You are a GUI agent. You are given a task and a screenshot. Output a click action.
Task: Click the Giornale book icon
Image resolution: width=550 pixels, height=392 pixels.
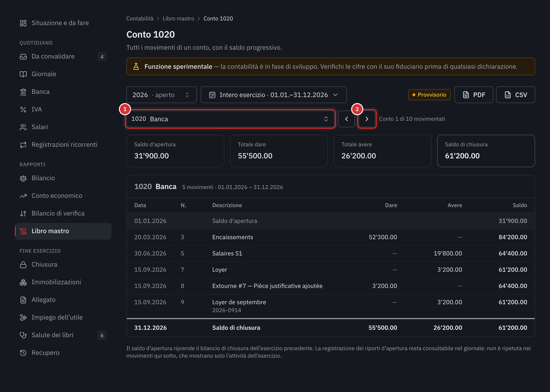coord(23,74)
